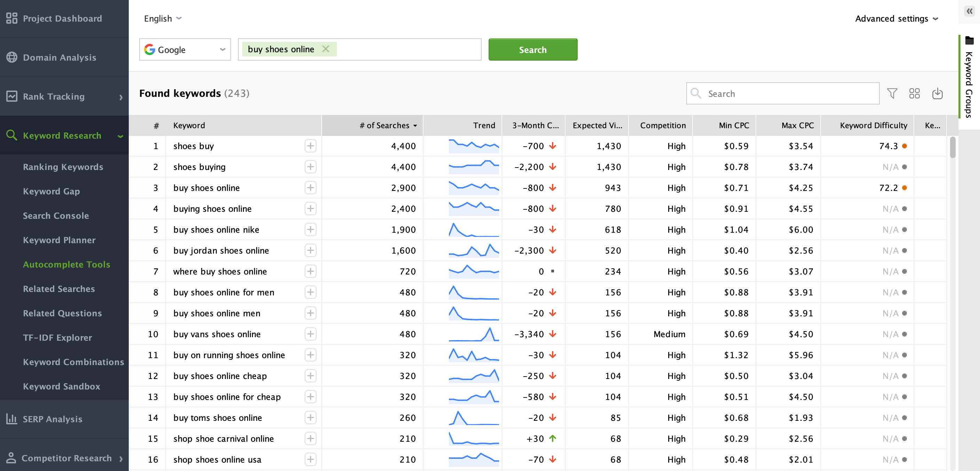980x471 pixels.
Task: Add 'buy toms shoes online' with plus icon
Action: (310, 418)
